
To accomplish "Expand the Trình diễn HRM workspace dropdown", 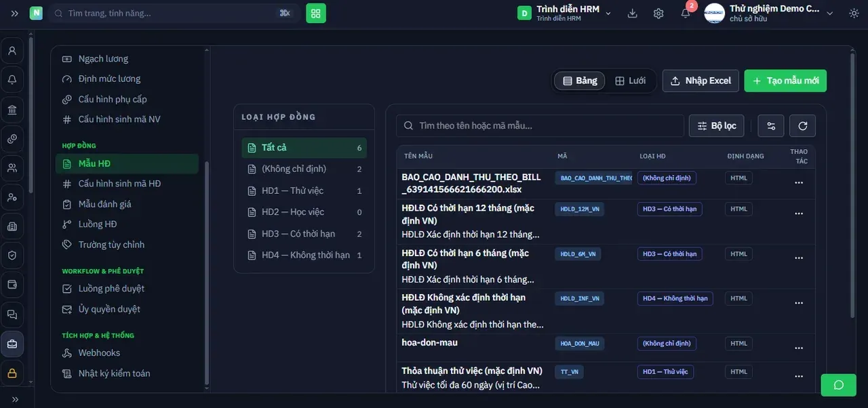I will click(x=564, y=13).
